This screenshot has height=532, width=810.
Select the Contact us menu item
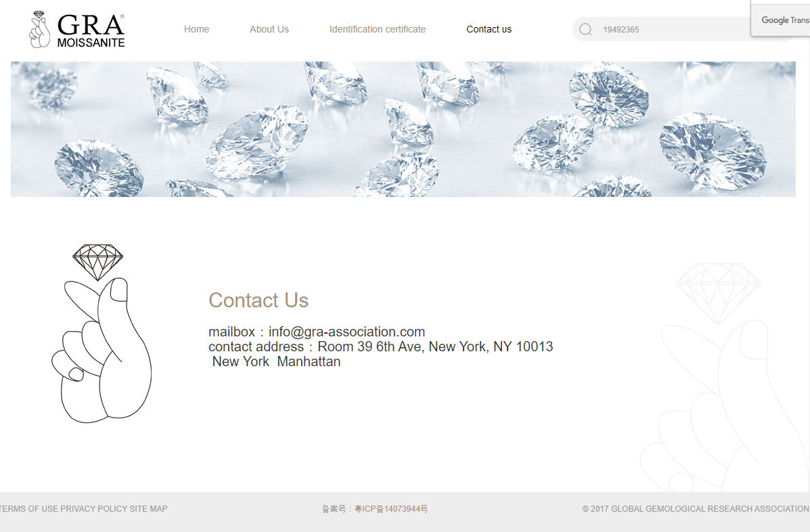[489, 29]
